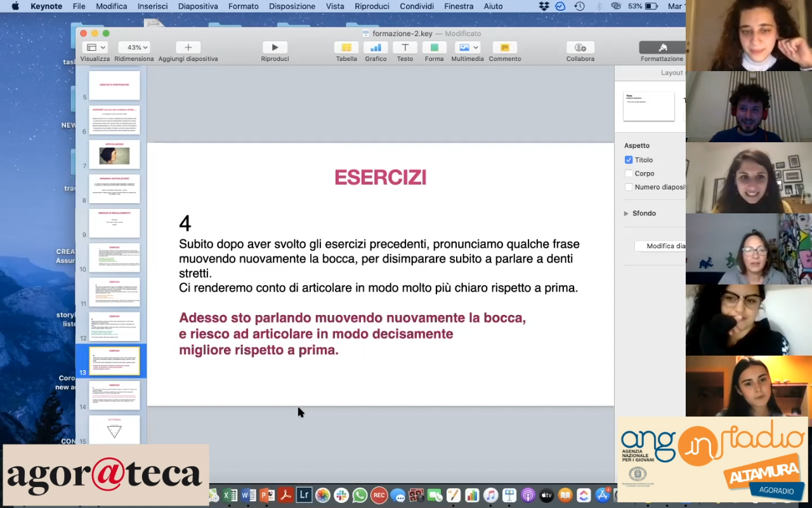Enable the Corpo checkbox
Screen dimensions: 812x508
629,173
